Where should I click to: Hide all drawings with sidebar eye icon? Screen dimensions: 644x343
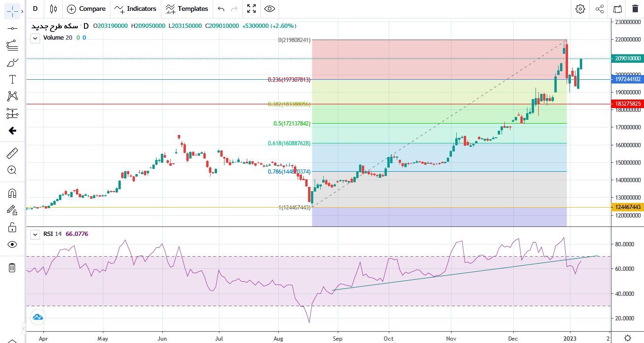click(12, 244)
